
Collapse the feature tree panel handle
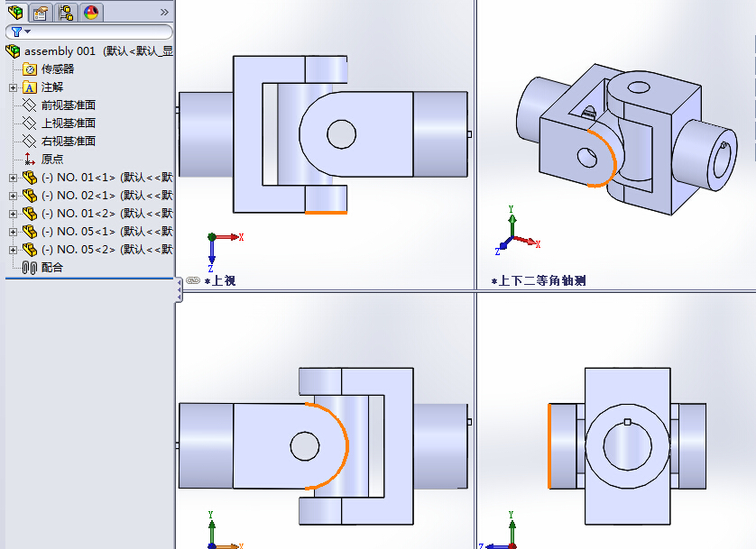click(179, 291)
